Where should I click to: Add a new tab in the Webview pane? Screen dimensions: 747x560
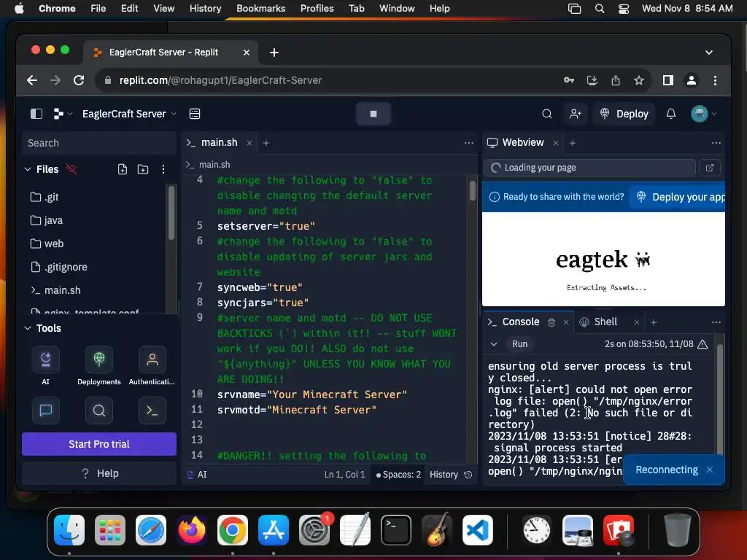point(573,143)
